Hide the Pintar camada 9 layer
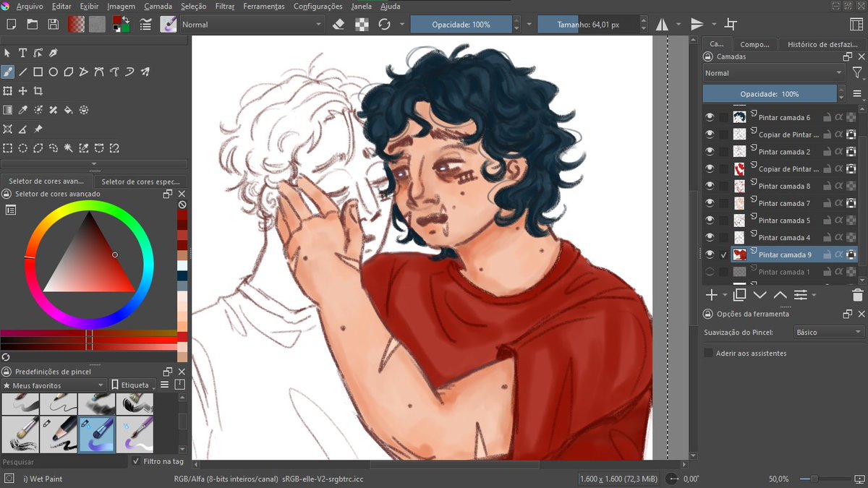The height and width of the screenshot is (488, 868). (710, 254)
